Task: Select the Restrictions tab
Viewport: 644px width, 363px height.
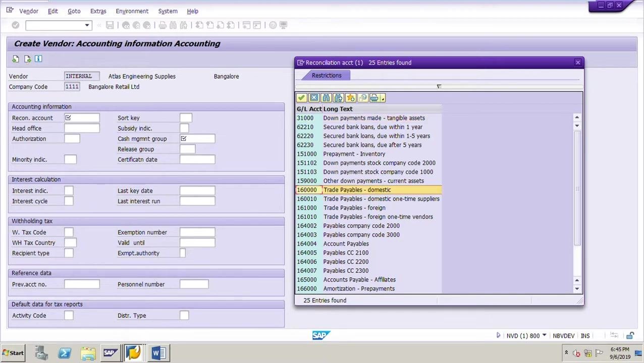Action: [x=327, y=76]
